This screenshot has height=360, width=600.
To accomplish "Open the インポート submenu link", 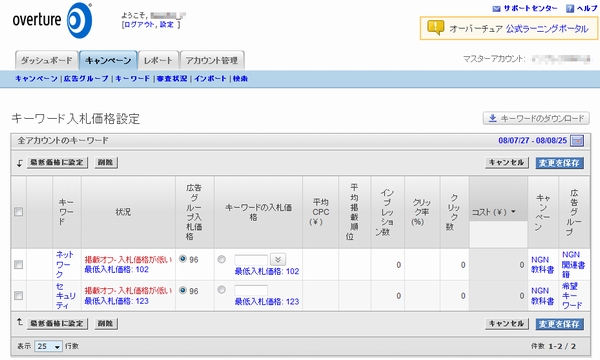I will (x=210, y=78).
